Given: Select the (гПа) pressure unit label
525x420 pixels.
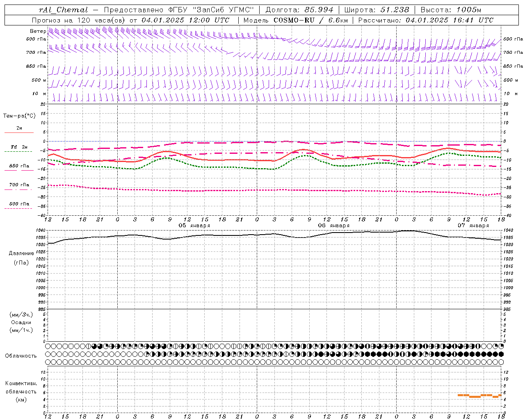Looking at the screenshot, I should point(21,262).
